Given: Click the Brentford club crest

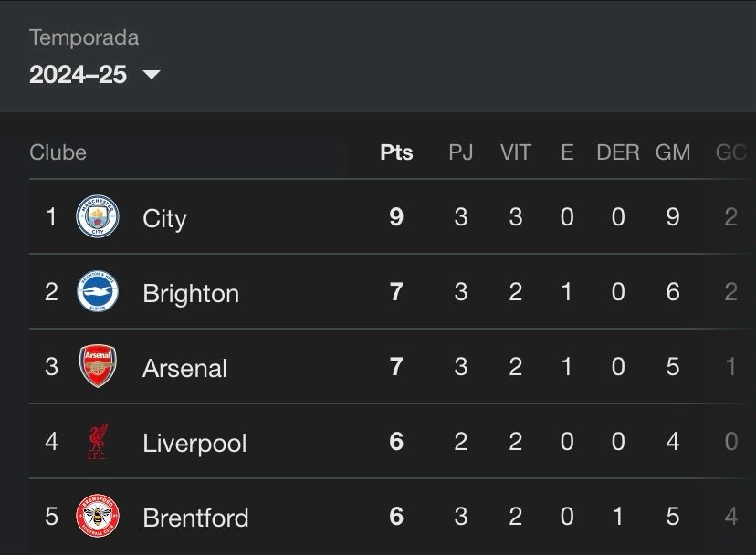Looking at the screenshot, I should point(98,517).
